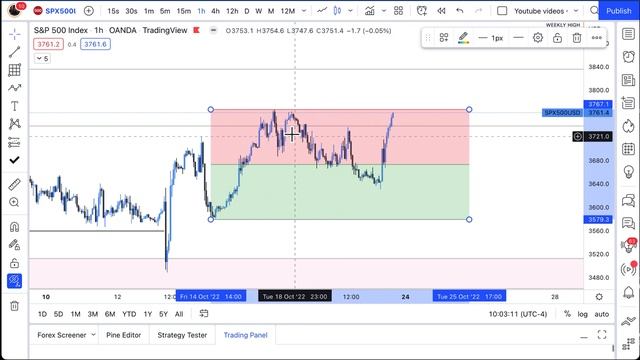Screen dimensions: 640x360
Task: Expand the indicators favorites dropdown
Action: pyautogui.click(x=384, y=11)
